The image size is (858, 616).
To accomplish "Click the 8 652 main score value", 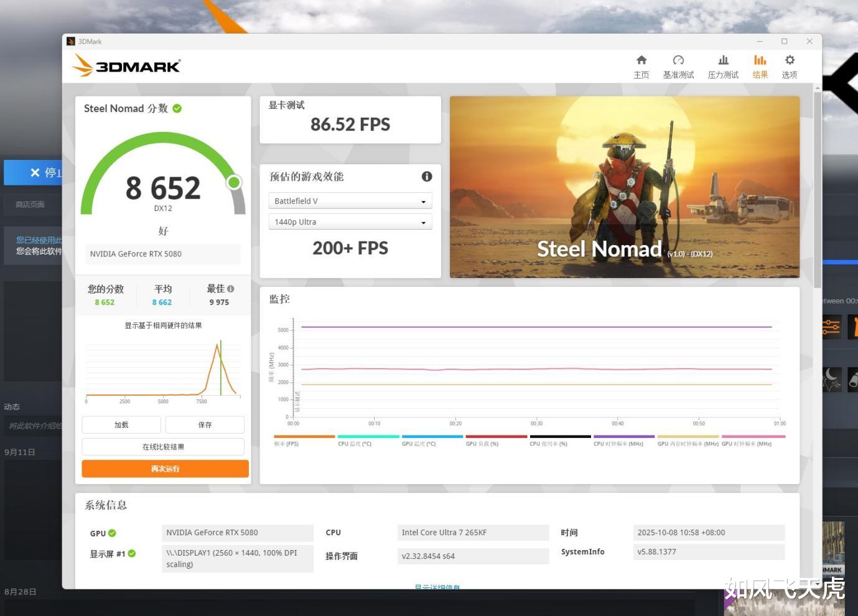I will tap(163, 188).
